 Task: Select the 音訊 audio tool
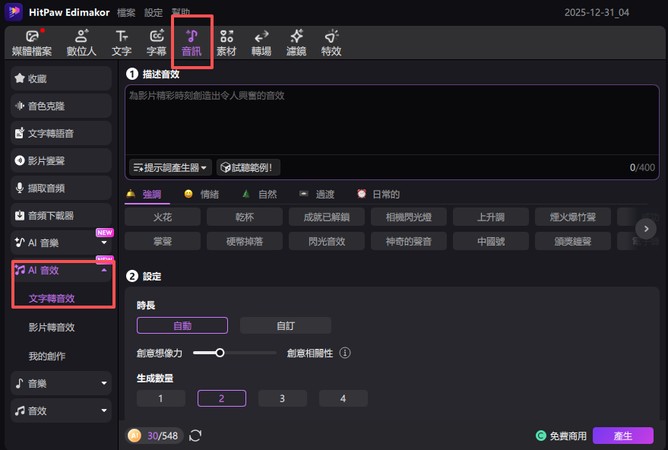coord(191,43)
